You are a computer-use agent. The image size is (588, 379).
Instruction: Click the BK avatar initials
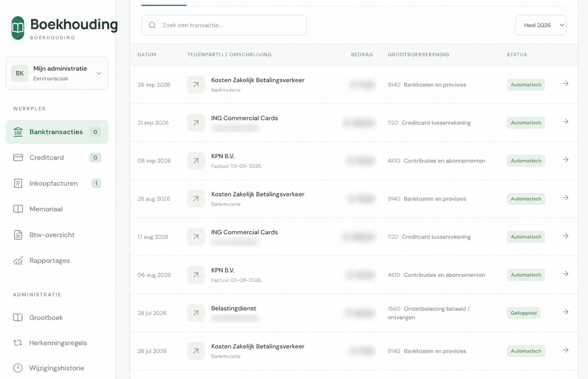[x=20, y=73]
